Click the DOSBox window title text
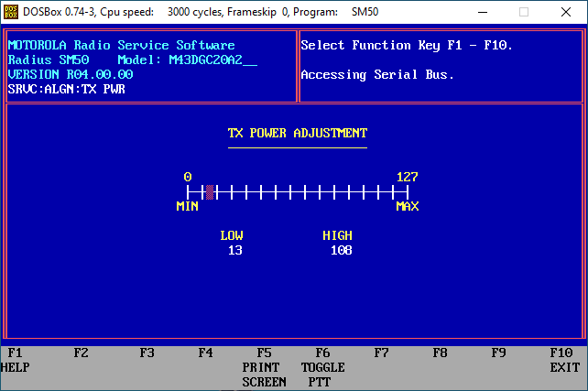Viewport: 588px width, 391px height. tap(201, 12)
